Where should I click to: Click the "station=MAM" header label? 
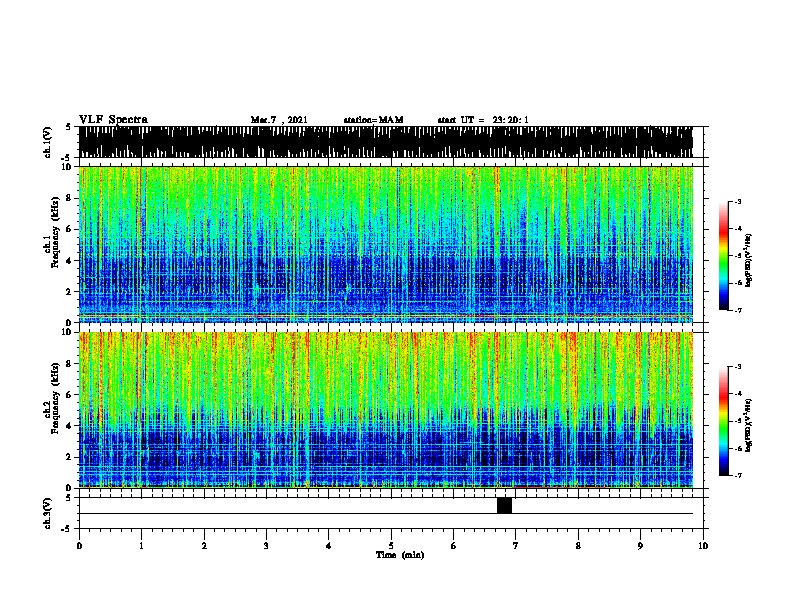tap(373, 120)
